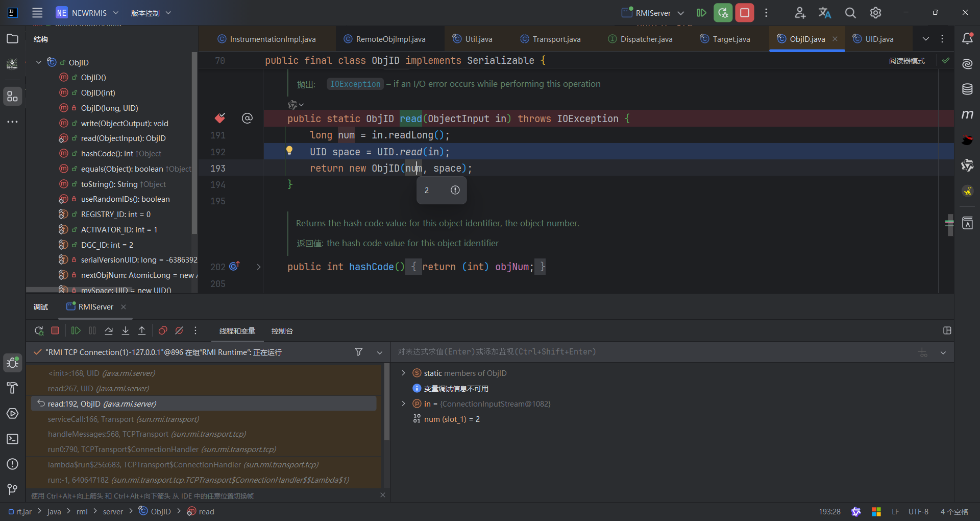
Task: View breakpoints in debug toolbar
Action: tap(163, 331)
